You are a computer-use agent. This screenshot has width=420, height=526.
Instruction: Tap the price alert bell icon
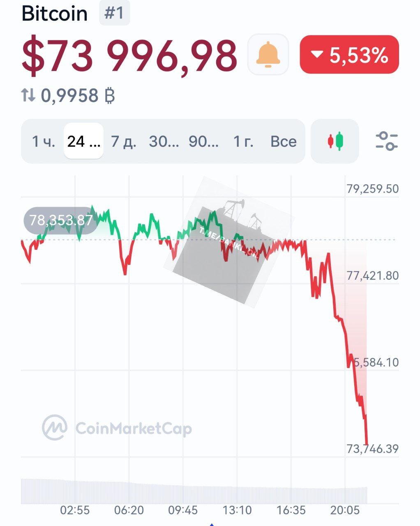[268, 55]
